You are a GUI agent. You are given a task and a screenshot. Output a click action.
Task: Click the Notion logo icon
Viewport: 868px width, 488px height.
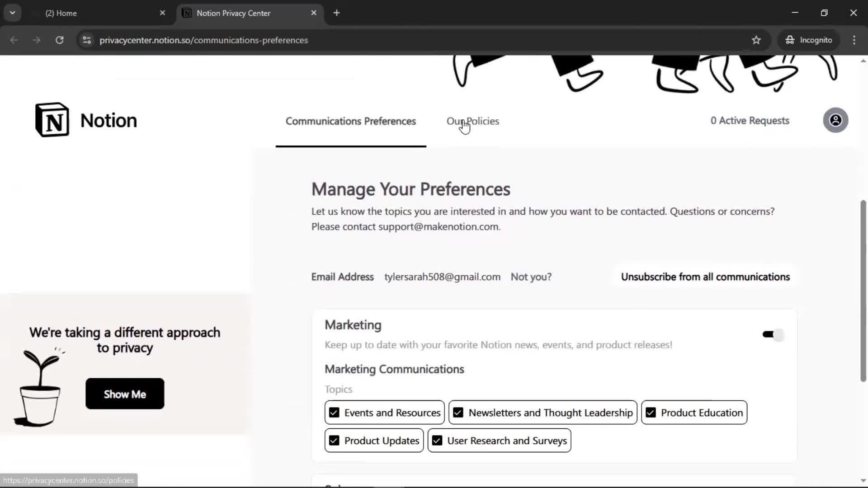pyautogui.click(x=52, y=120)
